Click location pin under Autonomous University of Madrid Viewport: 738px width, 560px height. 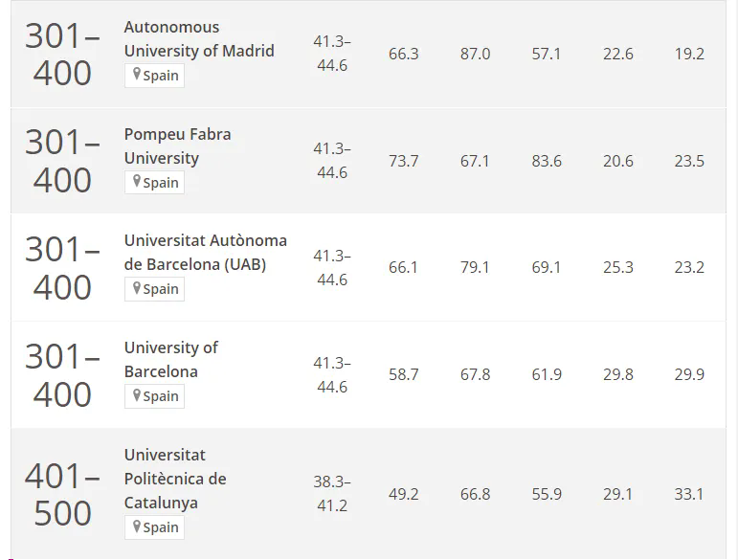(x=137, y=74)
